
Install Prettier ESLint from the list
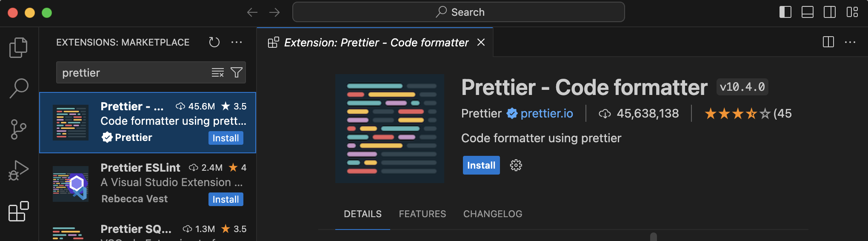[226, 199]
